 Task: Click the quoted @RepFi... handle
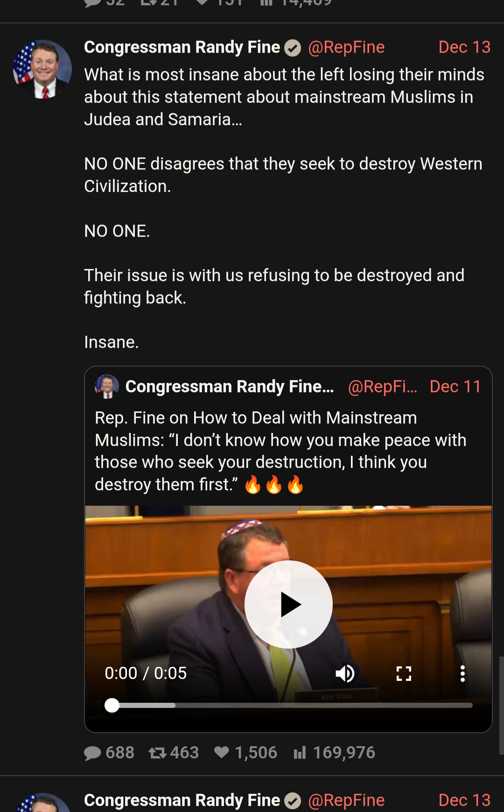point(383,387)
